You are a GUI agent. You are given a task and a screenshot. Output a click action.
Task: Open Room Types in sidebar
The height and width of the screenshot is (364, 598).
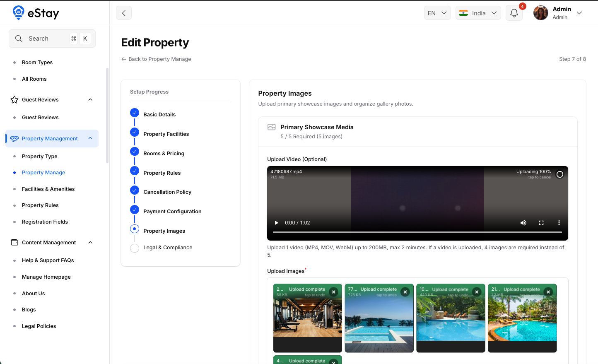pyautogui.click(x=37, y=63)
